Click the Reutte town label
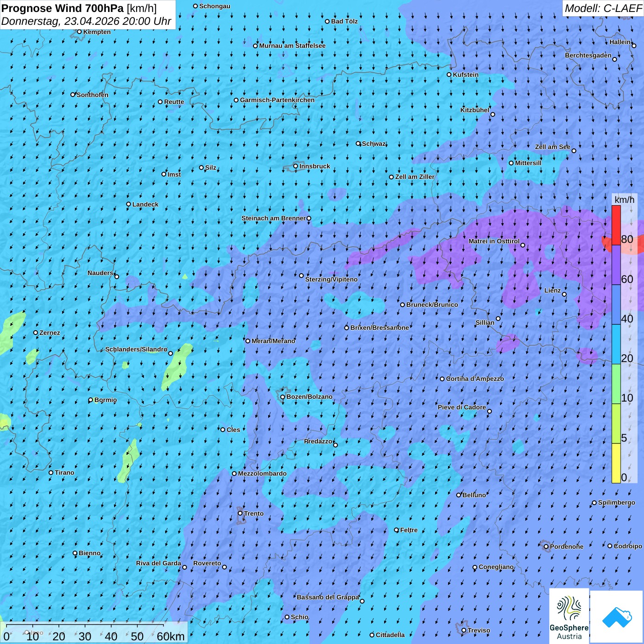This screenshot has height=644, width=644. click(174, 102)
